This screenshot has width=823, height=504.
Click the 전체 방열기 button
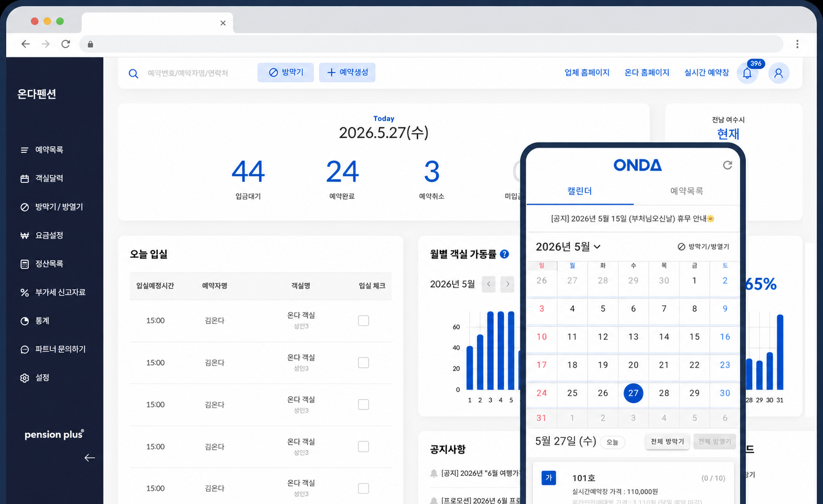point(715,442)
